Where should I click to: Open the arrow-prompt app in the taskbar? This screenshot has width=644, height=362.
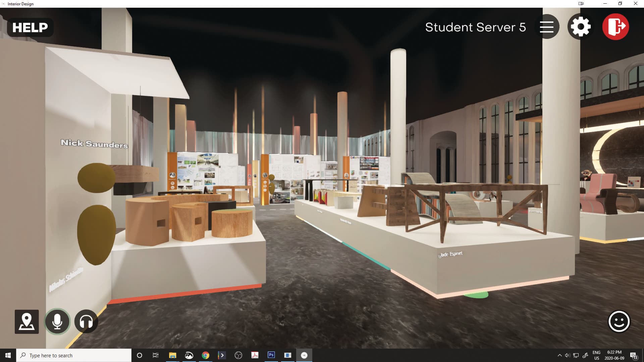pyautogui.click(x=222, y=355)
